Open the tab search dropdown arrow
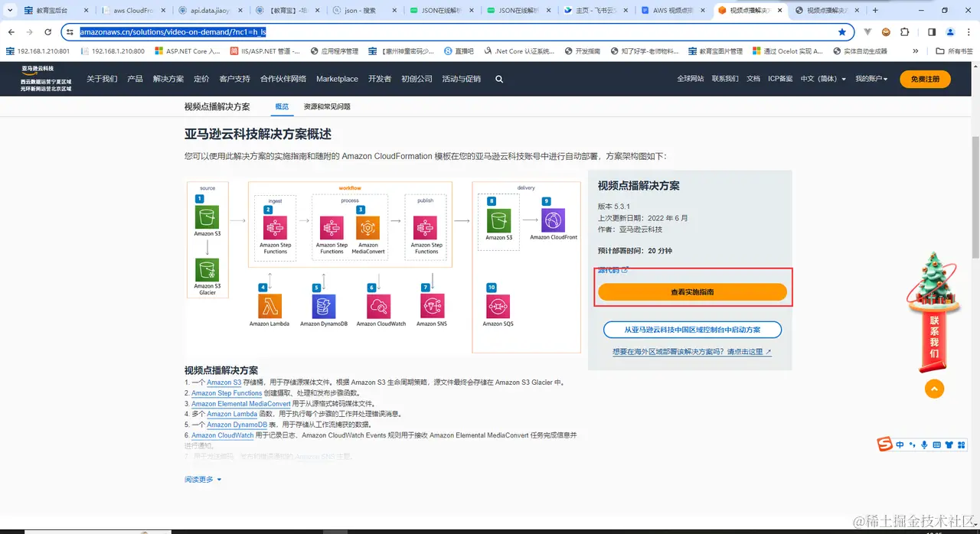This screenshot has width=980, height=534. 10,11
